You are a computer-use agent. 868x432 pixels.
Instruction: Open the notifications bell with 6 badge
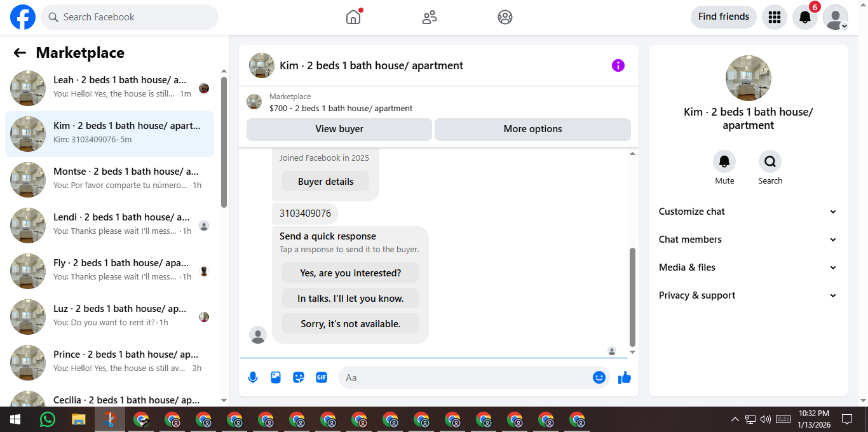click(x=805, y=17)
